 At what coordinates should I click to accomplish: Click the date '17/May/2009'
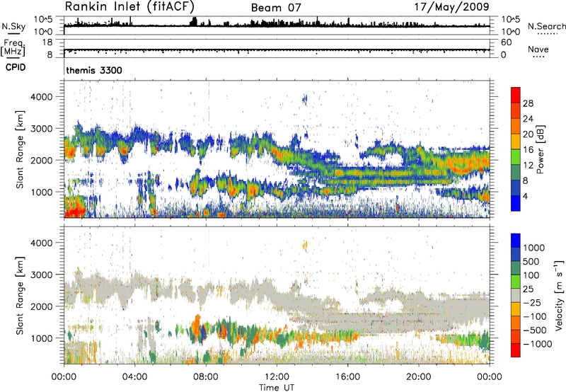(x=451, y=6)
